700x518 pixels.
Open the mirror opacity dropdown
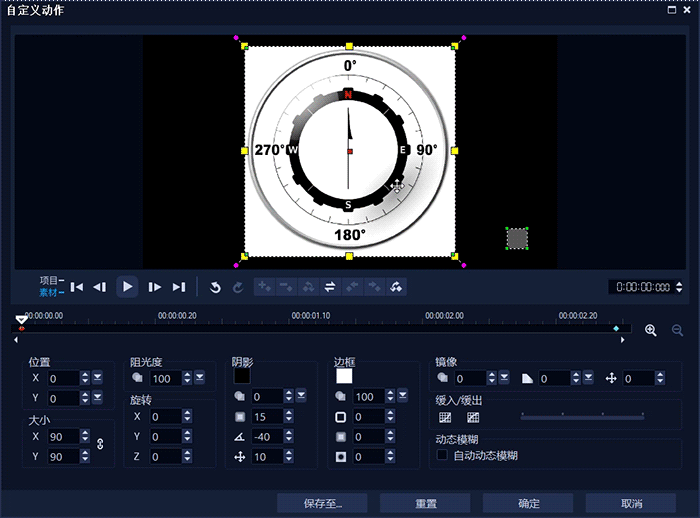[x=504, y=378]
